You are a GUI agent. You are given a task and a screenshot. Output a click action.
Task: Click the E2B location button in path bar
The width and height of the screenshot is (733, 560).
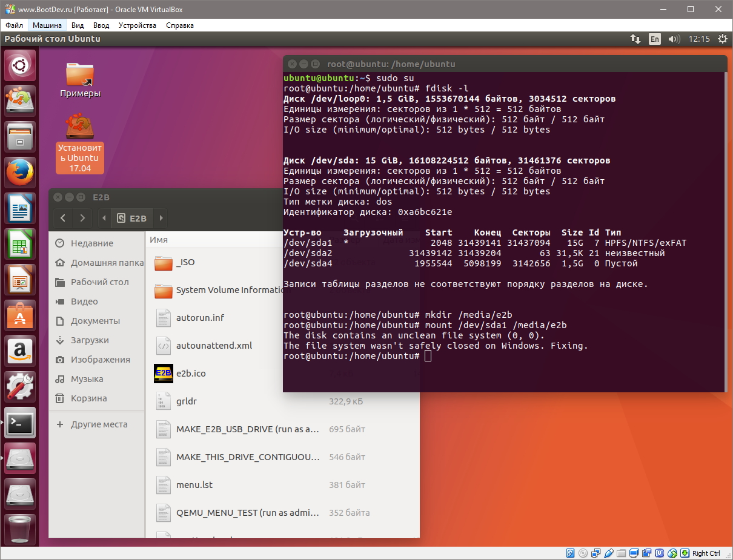pos(132,218)
